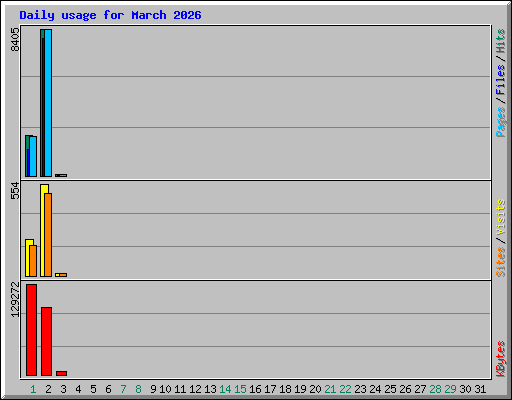The height and width of the screenshot is (400, 512).
Task: Click day 10 on the x-axis
Action: click(165, 389)
